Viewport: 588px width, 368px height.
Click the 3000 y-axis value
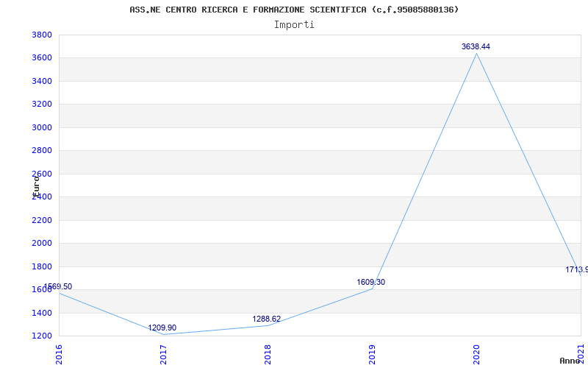[x=42, y=127]
